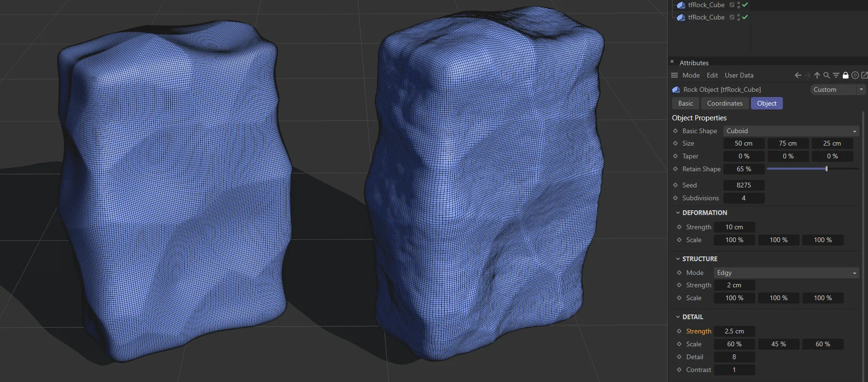Select the smoother rock mesh in viewport
Image resolution: width=868 pixels, height=382 pixels.
coord(174,190)
